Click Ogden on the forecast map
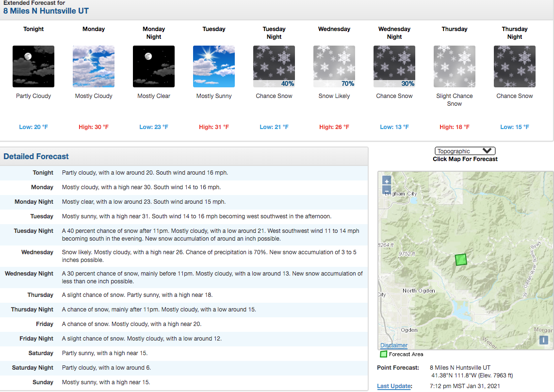The height and width of the screenshot is (392, 554). [x=409, y=330]
